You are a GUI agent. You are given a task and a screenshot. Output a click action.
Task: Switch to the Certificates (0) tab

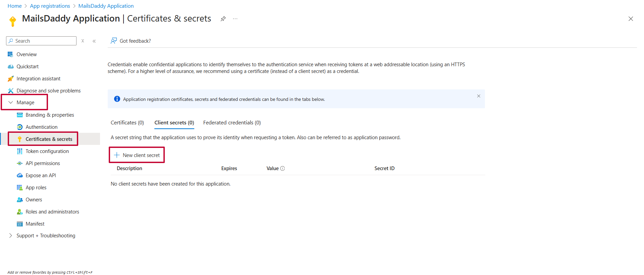click(127, 123)
